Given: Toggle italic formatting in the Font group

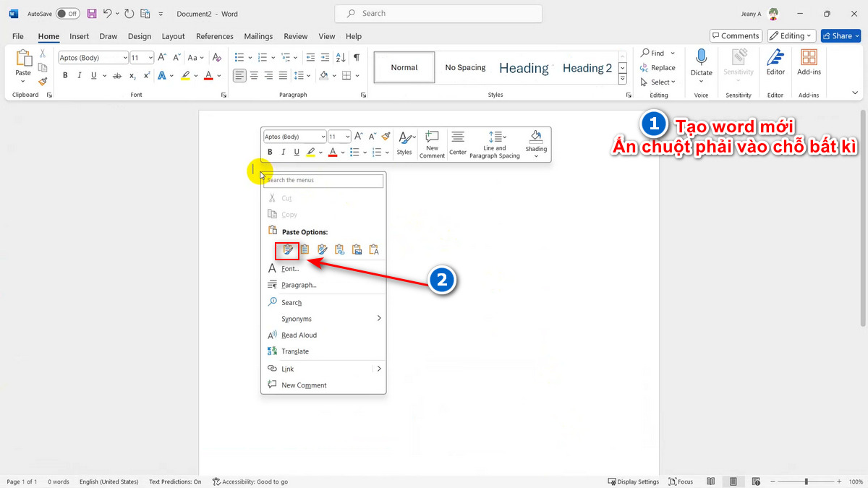Looking at the screenshot, I should (x=80, y=75).
